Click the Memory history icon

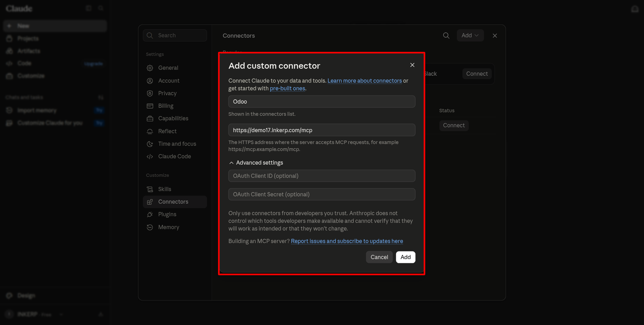pos(150,227)
